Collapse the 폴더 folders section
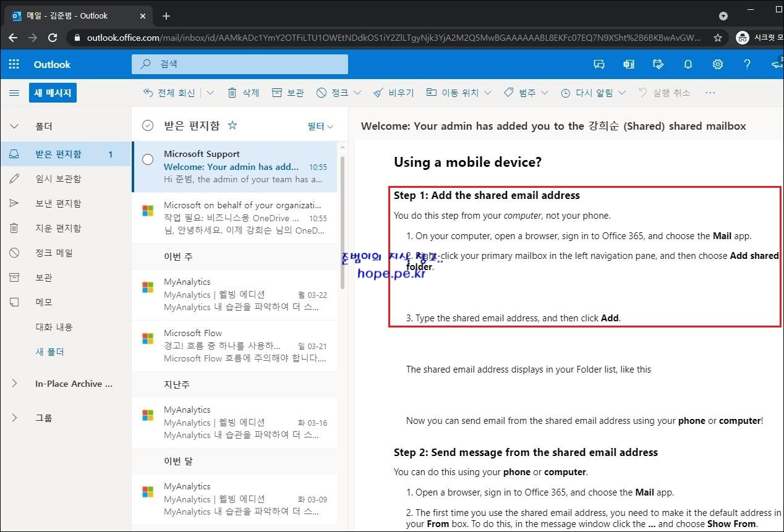The width and height of the screenshot is (784, 532). click(14, 126)
